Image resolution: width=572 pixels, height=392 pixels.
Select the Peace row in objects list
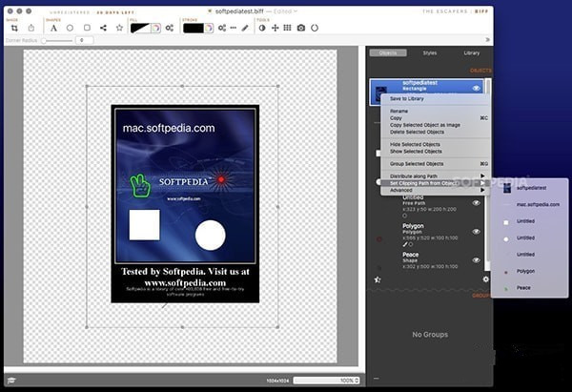[x=427, y=260]
